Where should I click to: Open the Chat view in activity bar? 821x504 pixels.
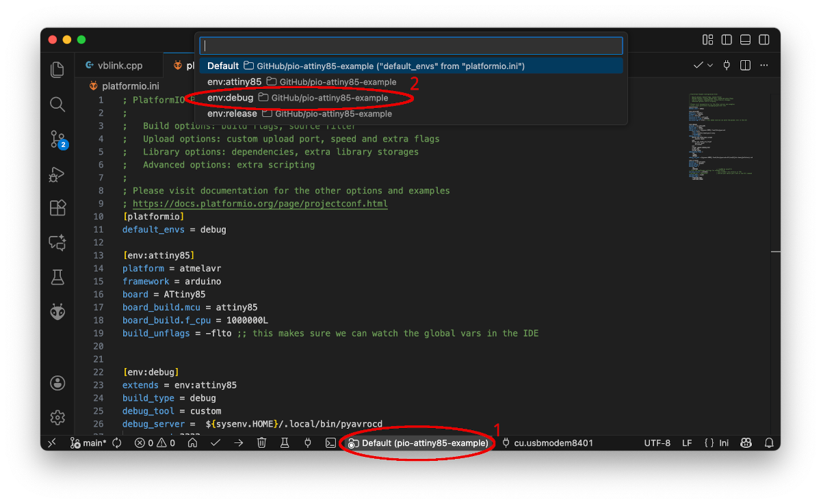tap(57, 243)
